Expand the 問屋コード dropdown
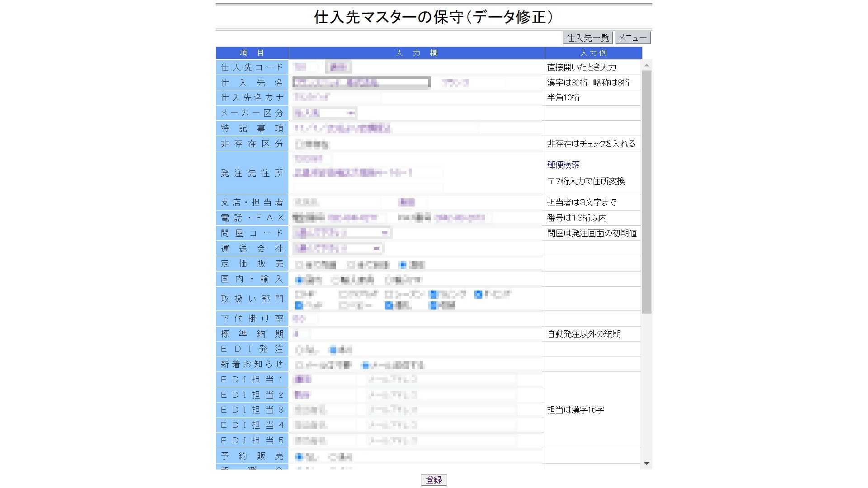The image size is (868, 488). 342,233
